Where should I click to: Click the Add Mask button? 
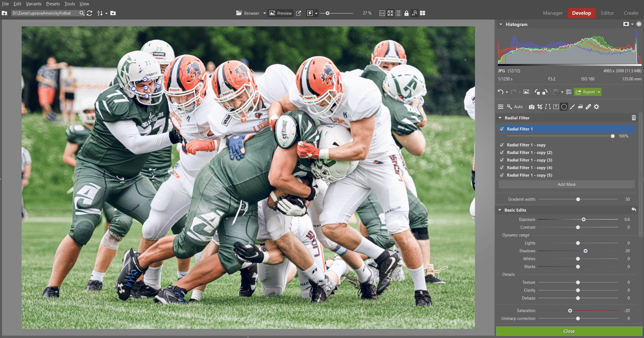click(566, 184)
